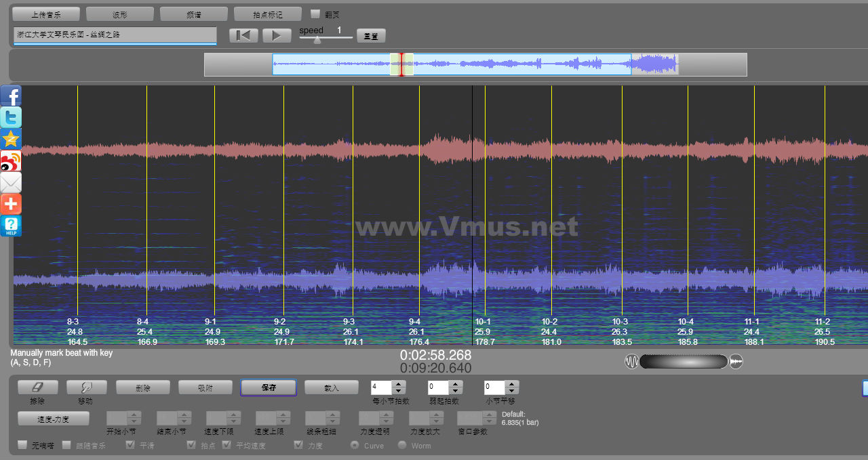868x460 pixels.
Task: Click the 保存 save button
Action: click(269, 388)
